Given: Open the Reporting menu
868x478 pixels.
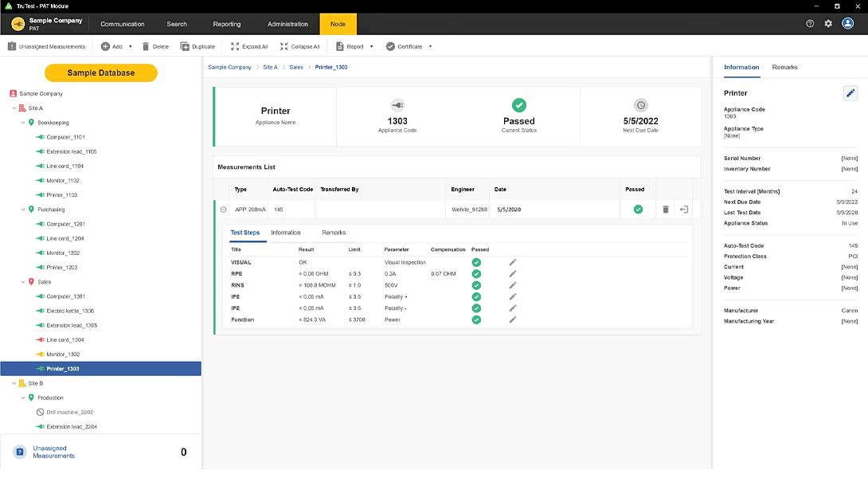Looking at the screenshot, I should [227, 24].
